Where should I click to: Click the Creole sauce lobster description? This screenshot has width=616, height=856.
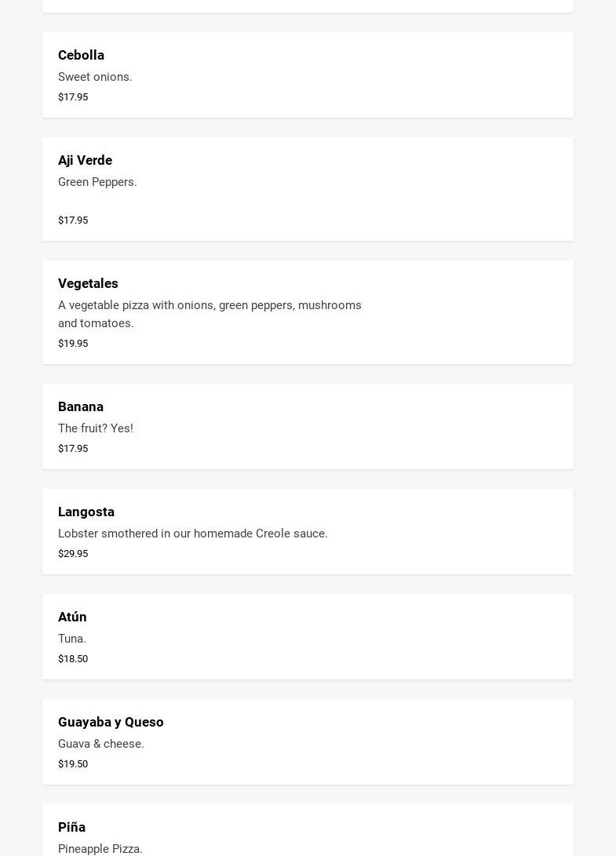point(193,534)
